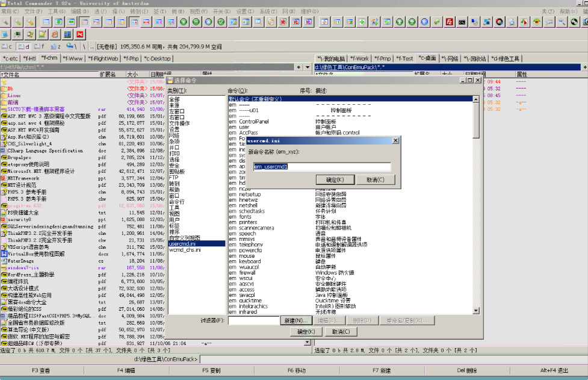The image size is (588, 380).
Task: Click the green checkmark circle toolbar icon
Action: (x=221, y=22)
